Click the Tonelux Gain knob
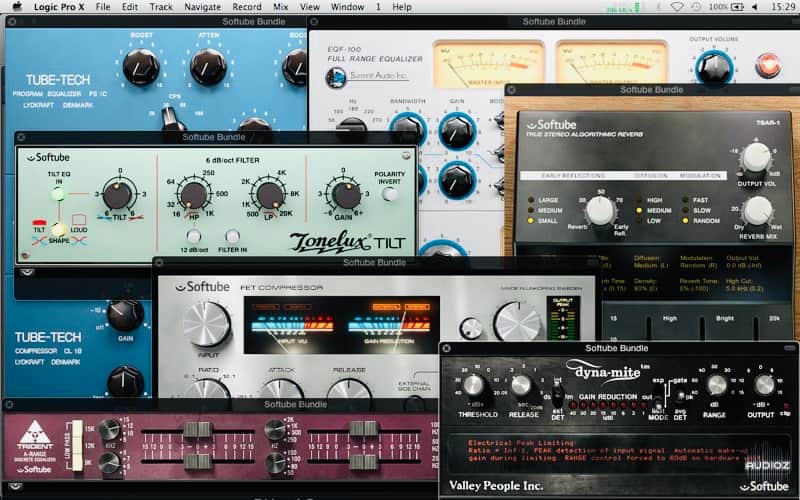This screenshot has width=800, height=500. 346,195
